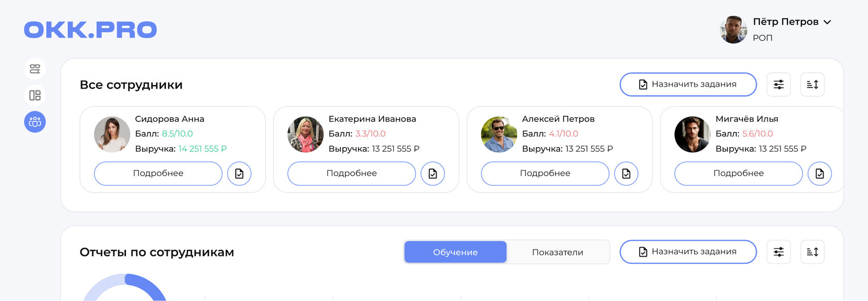
Task: Select the employees team sidebar icon
Action: [35, 122]
